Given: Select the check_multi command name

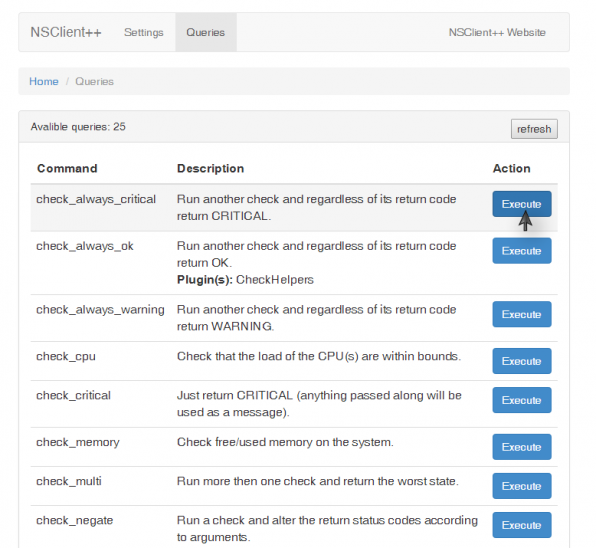Looking at the screenshot, I should (69, 481).
